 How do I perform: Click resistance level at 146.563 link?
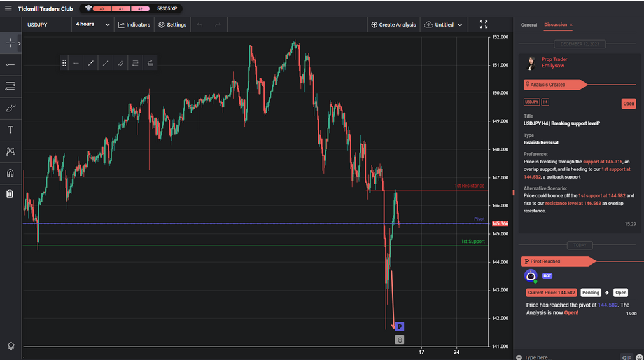(x=573, y=203)
